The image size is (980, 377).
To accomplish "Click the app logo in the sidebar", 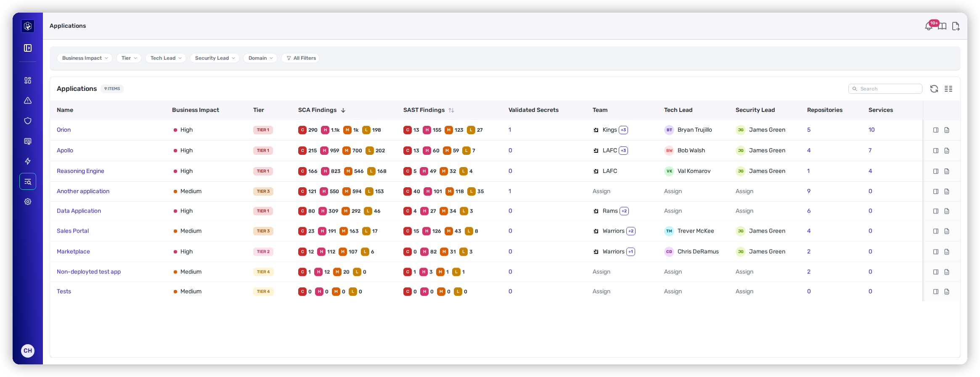I will 28,26.
